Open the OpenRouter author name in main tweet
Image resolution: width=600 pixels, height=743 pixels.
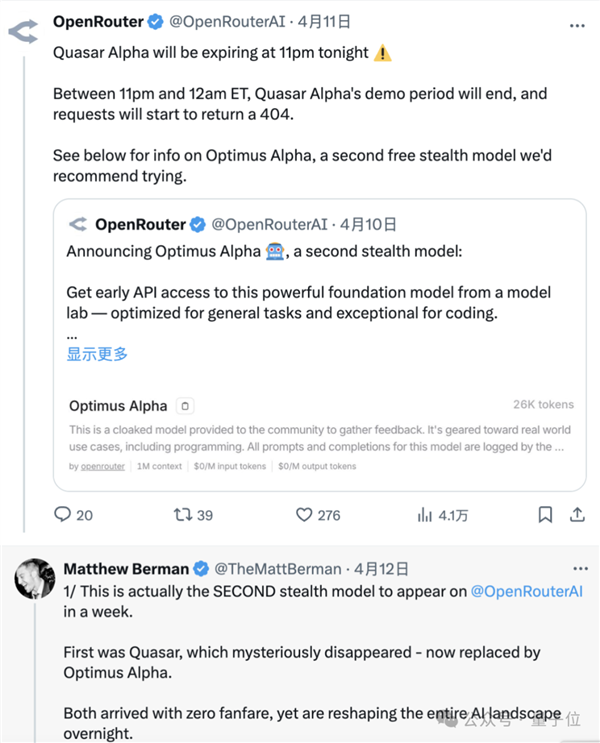pos(97,21)
